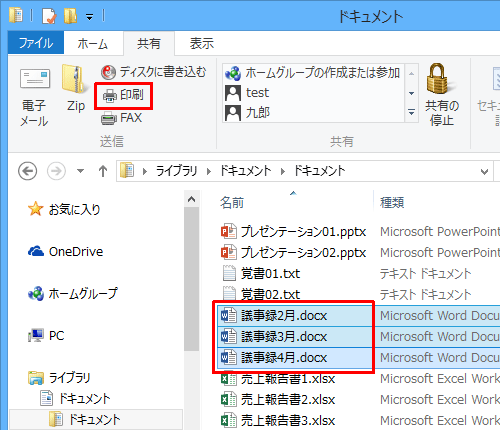
Task: Open the address bar history dropdown
Action: tap(484, 172)
